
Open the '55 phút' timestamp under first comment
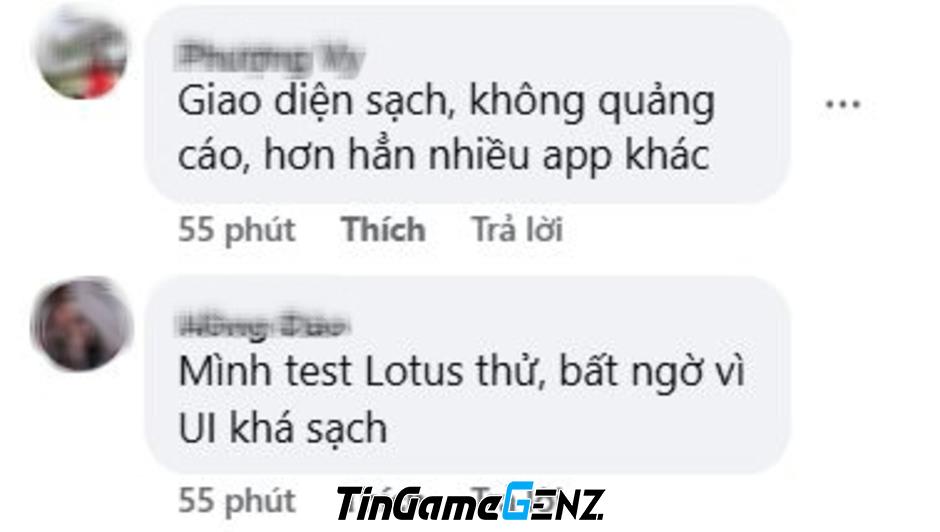tap(237, 231)
